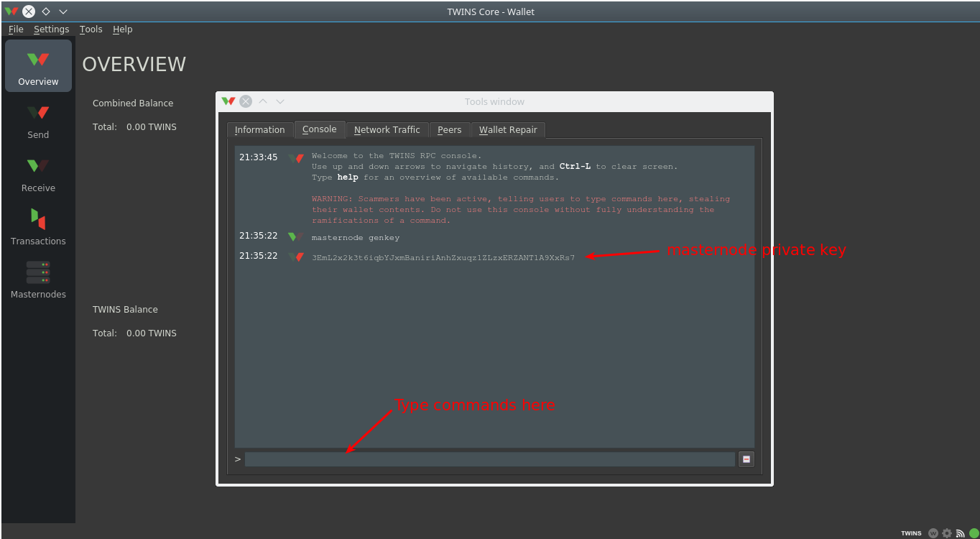Open the Transactions history page

(38, 227)
